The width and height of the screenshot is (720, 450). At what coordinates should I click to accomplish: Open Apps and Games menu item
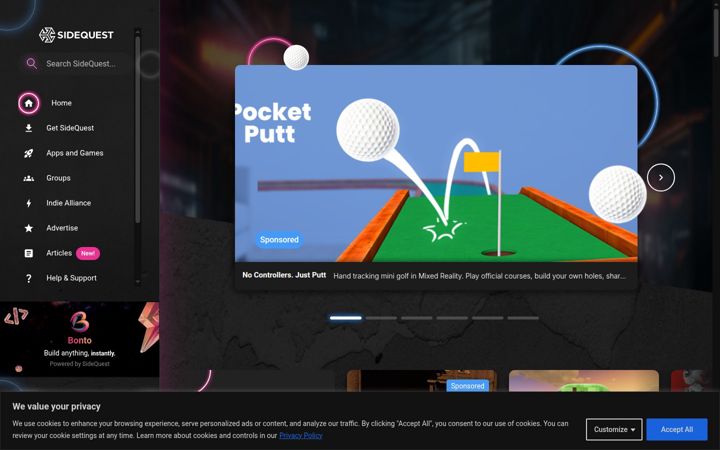click(74, 153)
